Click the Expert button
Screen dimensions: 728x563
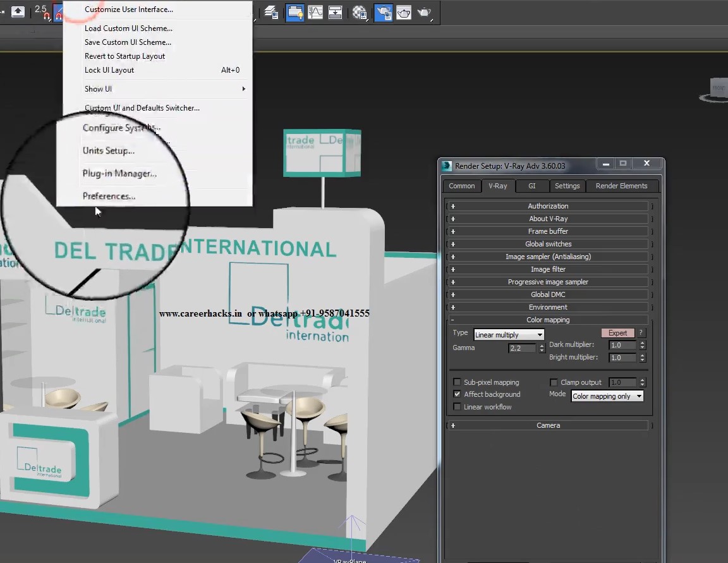click(617, 333)
